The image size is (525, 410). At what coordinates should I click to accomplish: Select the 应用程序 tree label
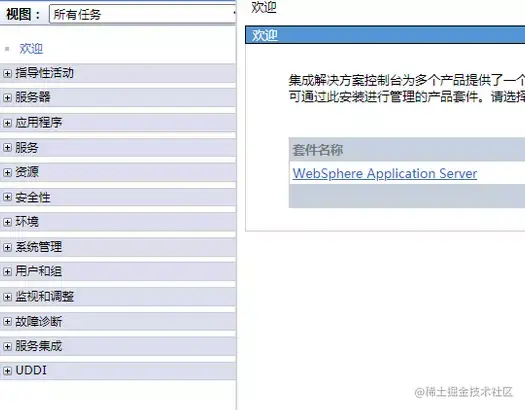click(x=39, y=122)
